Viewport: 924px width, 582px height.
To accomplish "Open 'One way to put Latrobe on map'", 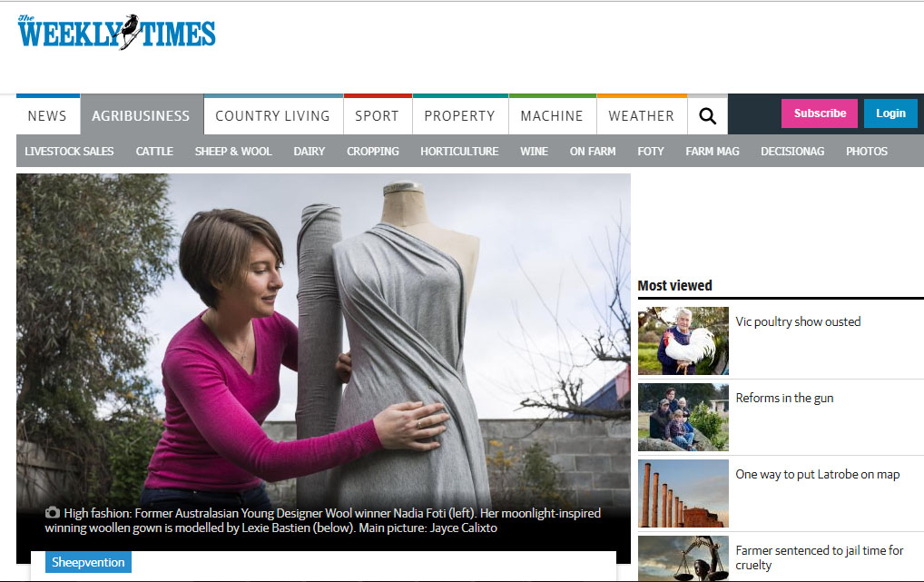I will click(x=817, y=474).
